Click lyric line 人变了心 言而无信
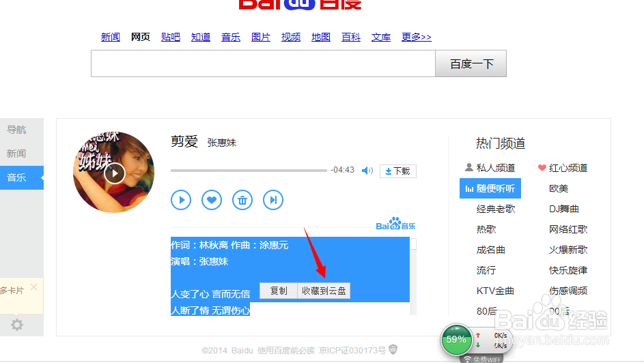The image size is (644, 363). click(210, 294)
